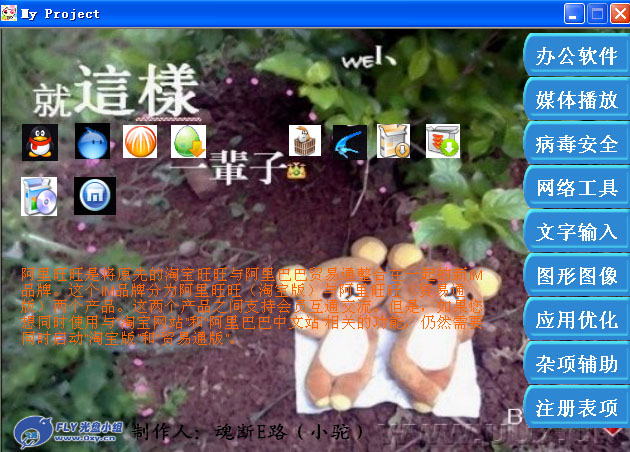The height and width of the screenshot is (452, 630).
Task: Launch the Maxthon browser icon
Action: click(x=95, y=196)
